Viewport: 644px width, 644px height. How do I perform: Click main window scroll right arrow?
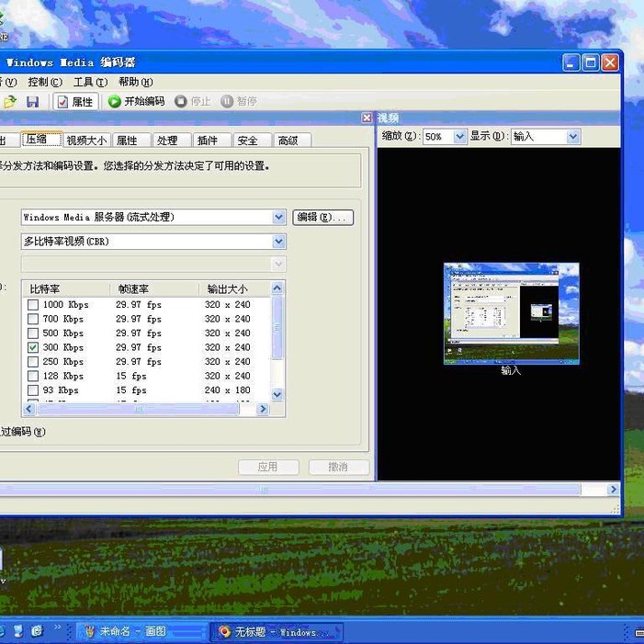tap(613, 489)
